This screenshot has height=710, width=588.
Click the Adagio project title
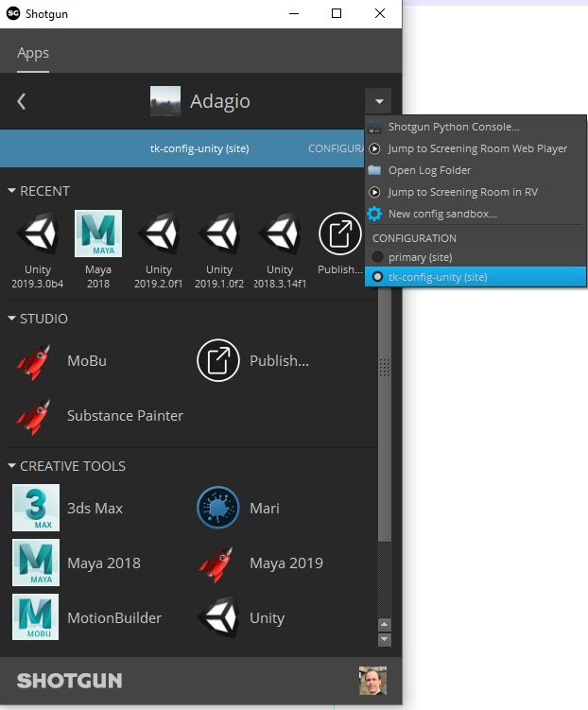click(220, 101)
